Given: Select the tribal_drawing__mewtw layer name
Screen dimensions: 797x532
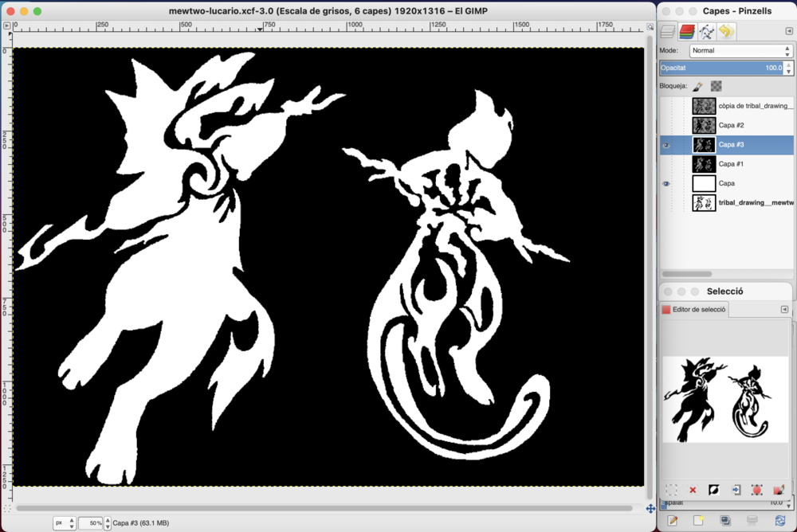Looking at the screenshot, I should pos(756,202).
